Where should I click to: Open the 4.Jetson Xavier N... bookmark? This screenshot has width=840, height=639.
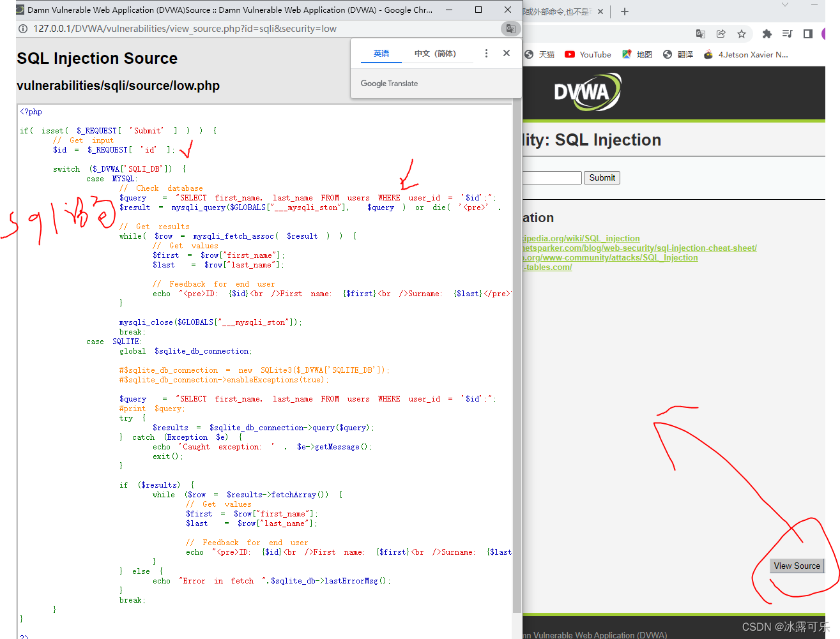coord(745,55)
